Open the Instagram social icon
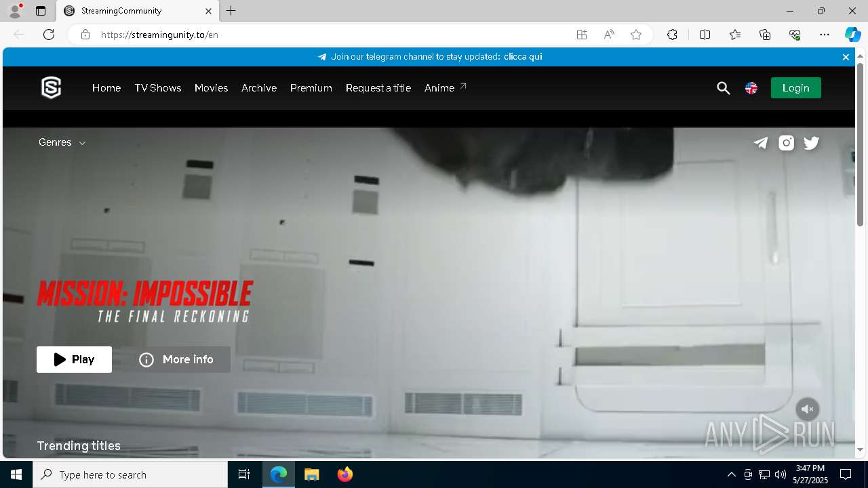The image size is (868, 488). (787, 142)
